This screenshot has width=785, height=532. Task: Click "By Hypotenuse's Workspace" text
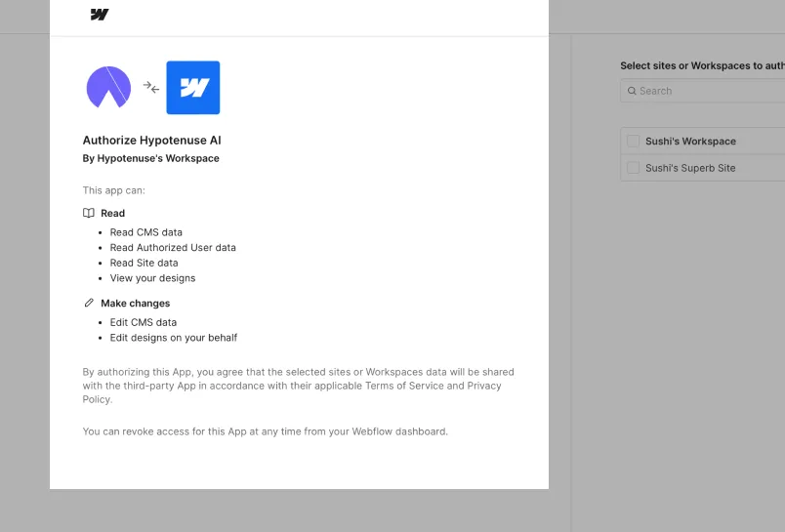150,158
